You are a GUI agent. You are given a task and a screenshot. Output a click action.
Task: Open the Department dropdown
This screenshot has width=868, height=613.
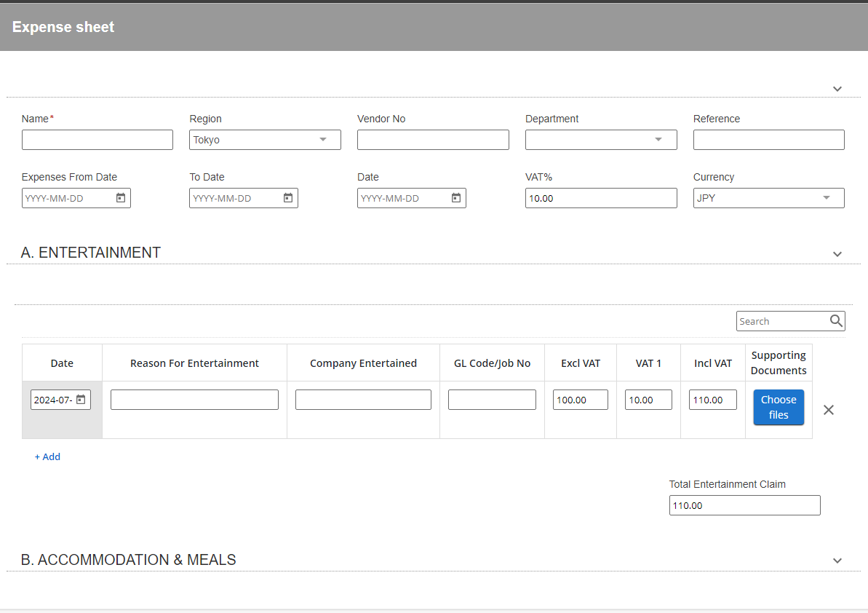click(658, 140)
